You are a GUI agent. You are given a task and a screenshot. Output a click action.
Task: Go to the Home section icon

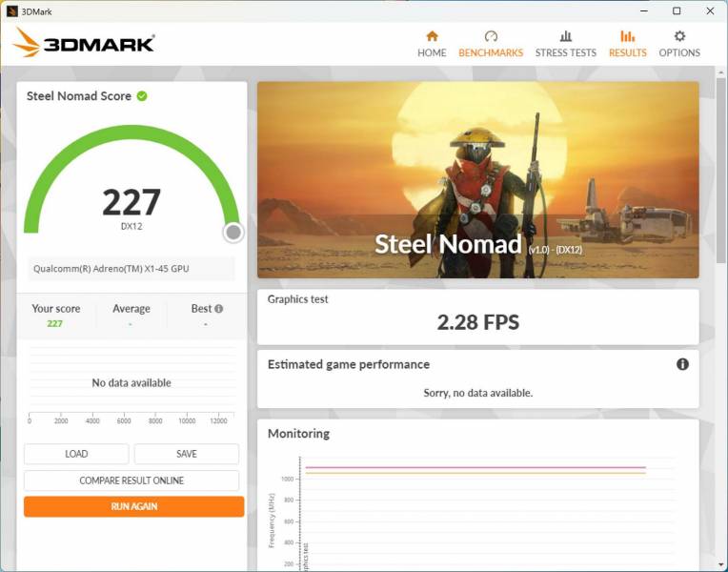point(432,36)
